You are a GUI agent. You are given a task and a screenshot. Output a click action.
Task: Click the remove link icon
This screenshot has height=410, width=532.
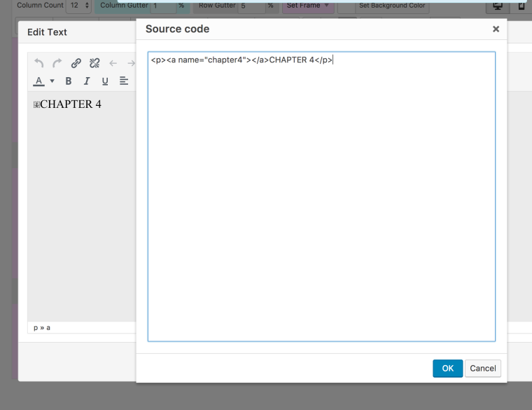(94, 63)
